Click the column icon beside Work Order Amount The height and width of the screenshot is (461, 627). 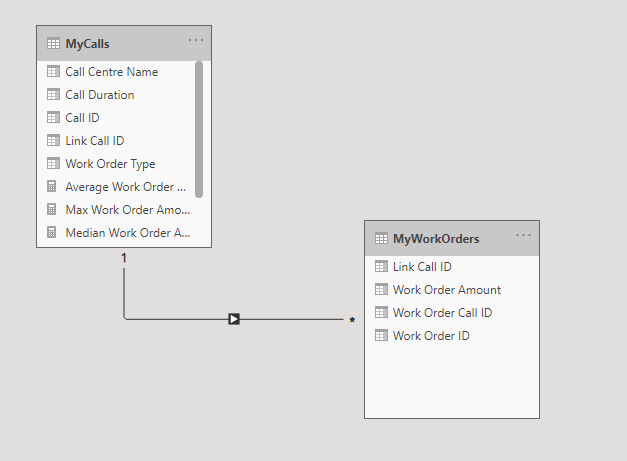(x=381, y=290)
